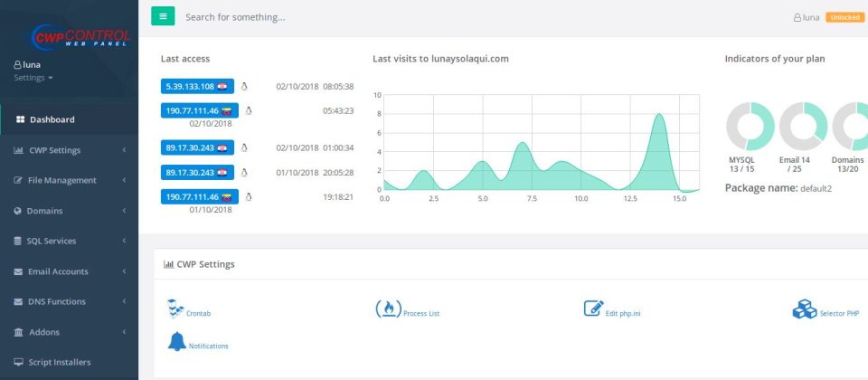The height and width of the screenshot is (380, 868).
Task: Click the orange Unlocked badge
Action: click(x=844, y=17)
